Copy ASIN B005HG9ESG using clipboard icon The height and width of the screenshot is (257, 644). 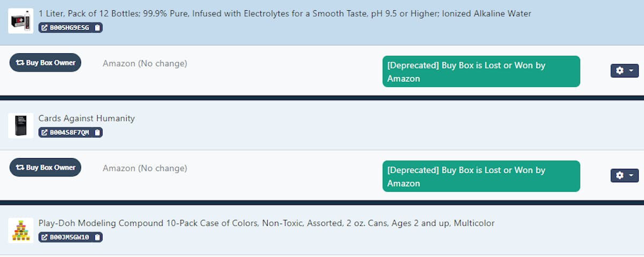click(x=97, y=27)
